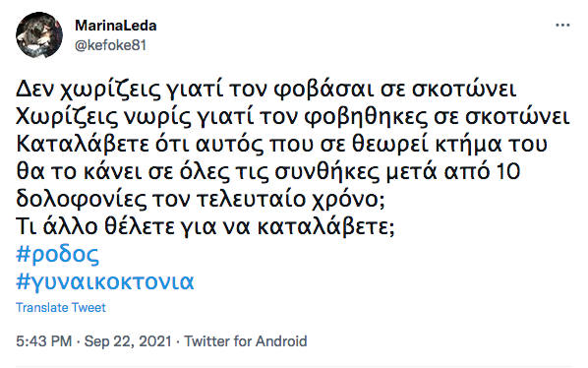
Task: Click the @kefoke81 handle
Action: coord(111,45)
